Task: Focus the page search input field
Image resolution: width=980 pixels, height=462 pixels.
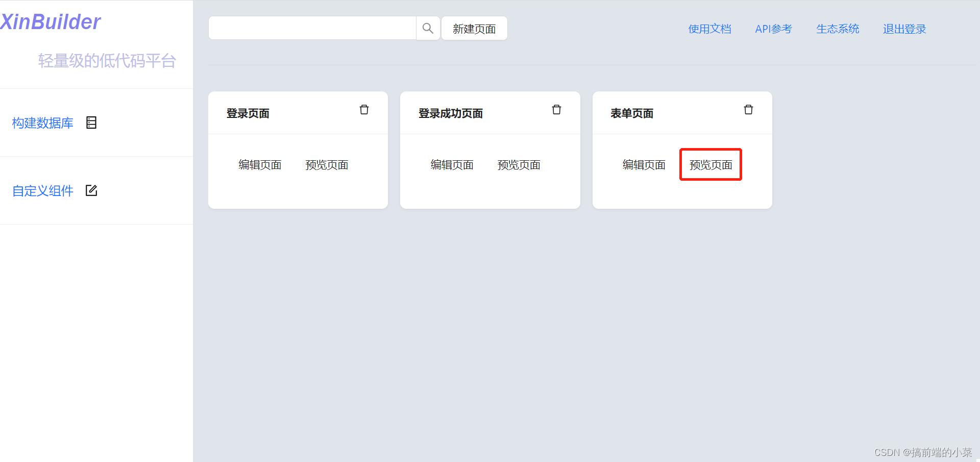Action: click(312, 28)
